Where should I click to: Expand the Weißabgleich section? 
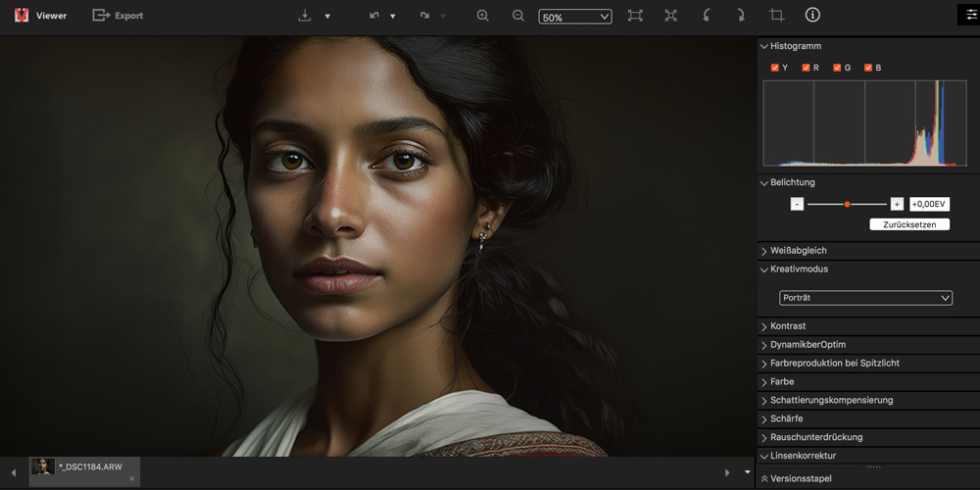[x=800, y=251]
